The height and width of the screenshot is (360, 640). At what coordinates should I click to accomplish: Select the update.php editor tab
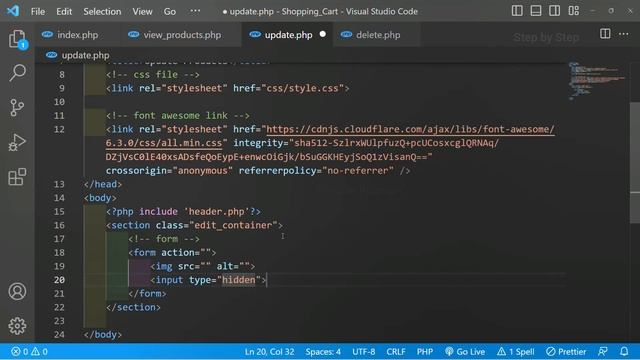click(x=288, y=35)
